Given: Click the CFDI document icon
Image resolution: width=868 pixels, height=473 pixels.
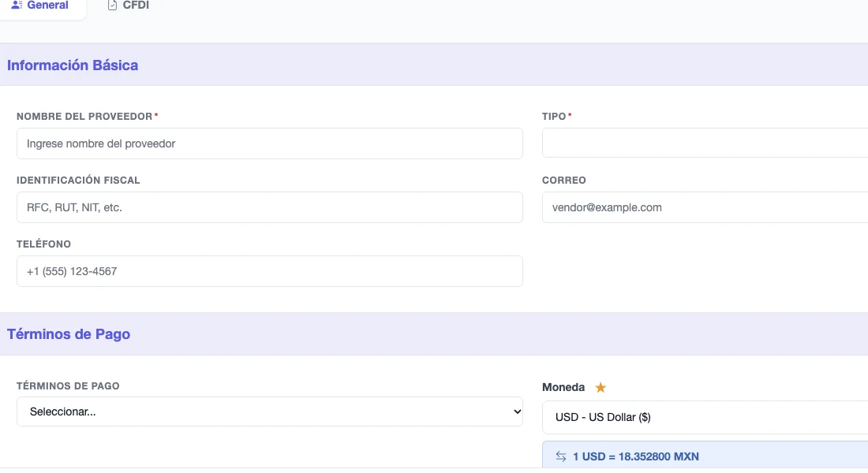Looking at the screenshot, I should (112, 6).
